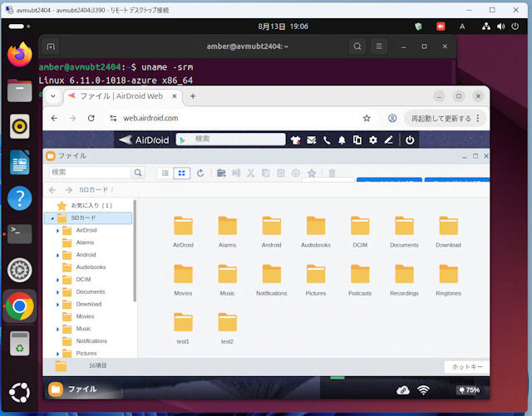Open a new Chrome tab
This screenshot has width=532, height=416.
193,96
